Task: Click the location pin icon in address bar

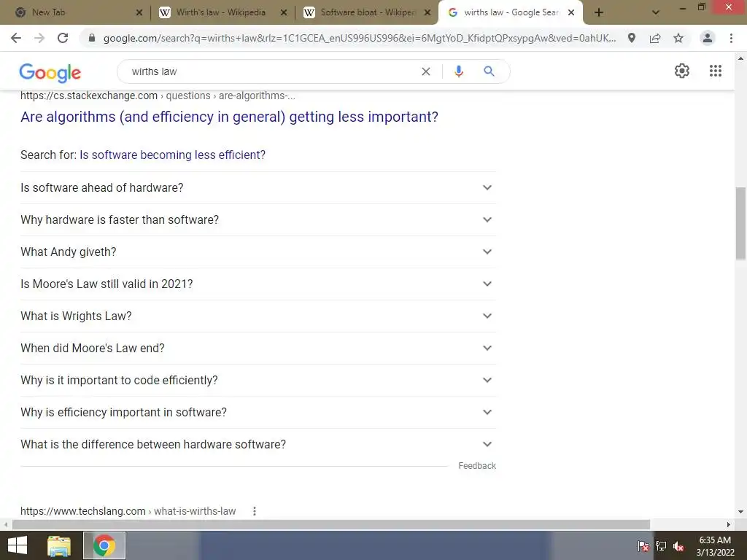Action: click(x=632, y=38)
